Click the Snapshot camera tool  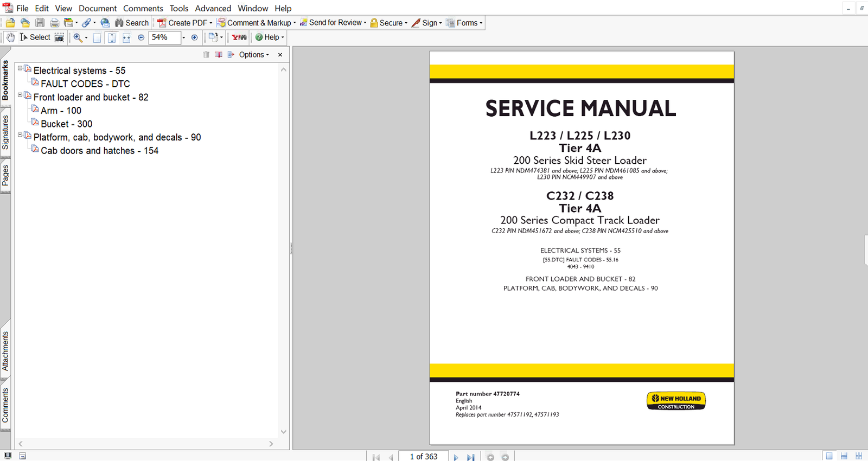point(59,37)
